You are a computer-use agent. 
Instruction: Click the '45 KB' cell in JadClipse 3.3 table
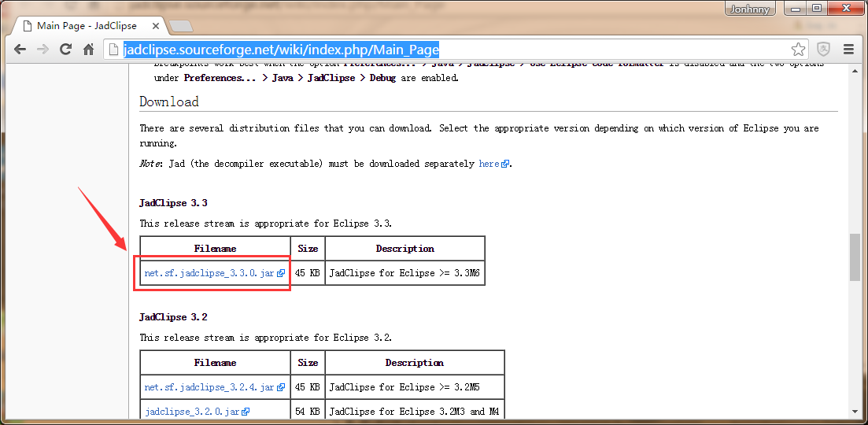[x=308, y=273]
